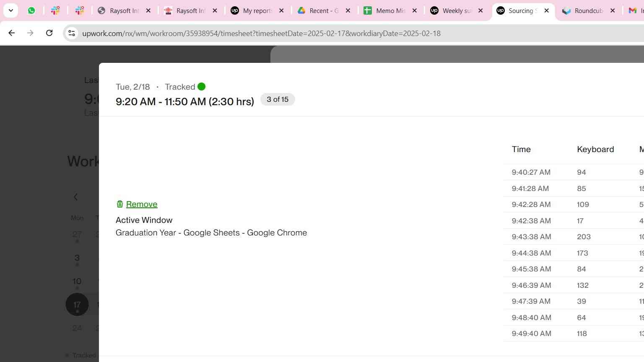Image resolution: width=644 pixels, height=362 pixels.
Task: Click the 3 of 15 counter badge
Action: 278,99
